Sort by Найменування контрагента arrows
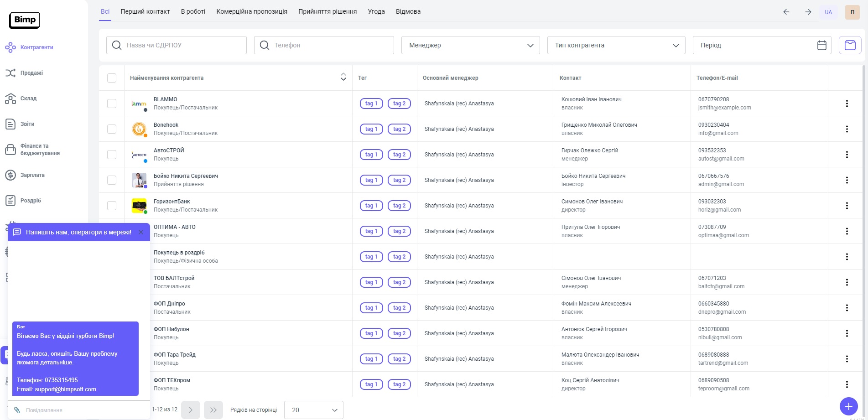The image size is (868, 420). [343, 78]
